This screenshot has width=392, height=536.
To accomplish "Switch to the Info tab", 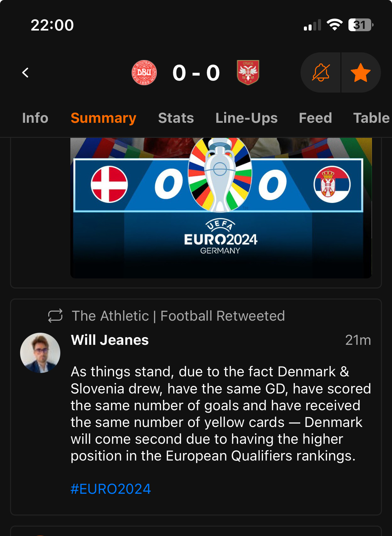I will (x=35, y=118).
